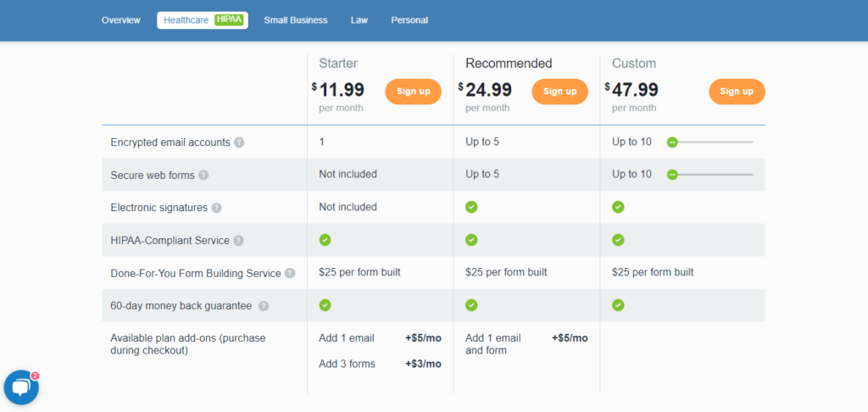Click help icon next to Secure web forms
868x412 pixels.
[x=203, y=175]
